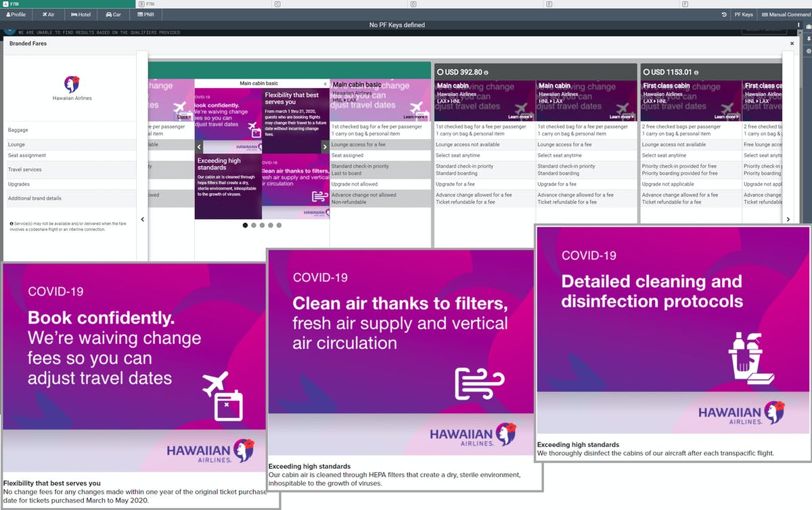Show info for the USD 392.80 fare
Image resolution: width=812 pixels, height=510 pixels.
(486, 72)
